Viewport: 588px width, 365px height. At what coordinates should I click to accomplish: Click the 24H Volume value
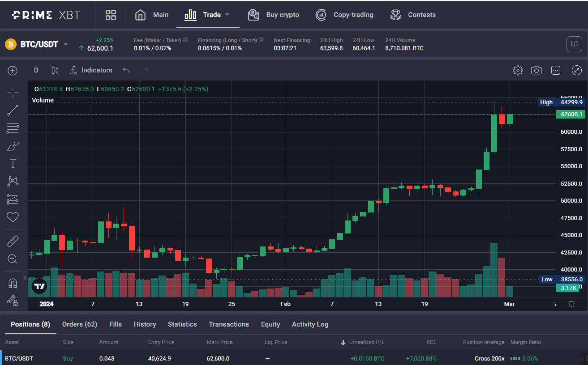tap(404, 48)
